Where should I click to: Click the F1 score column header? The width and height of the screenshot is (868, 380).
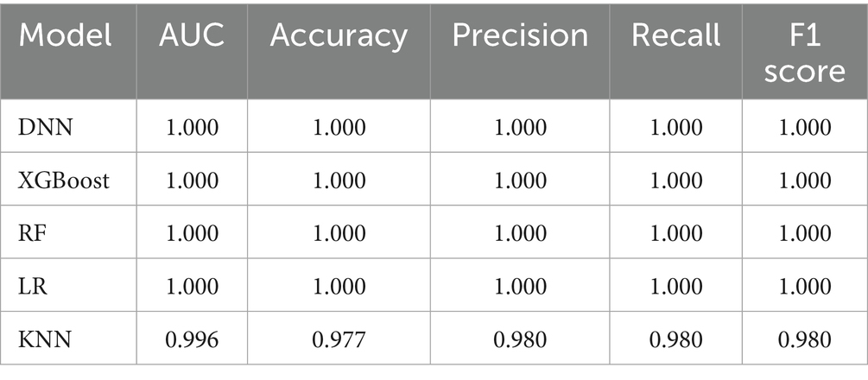(x=804, y=54)
